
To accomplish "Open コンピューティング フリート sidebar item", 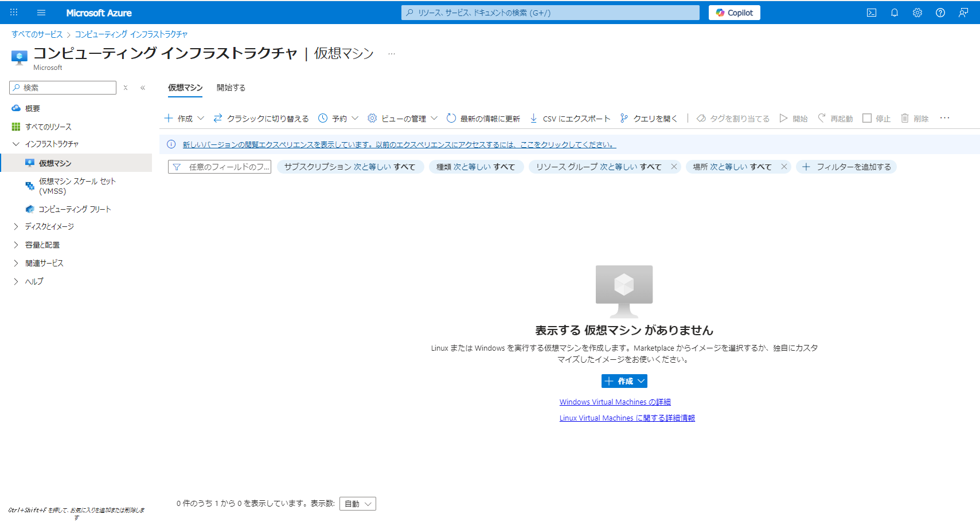I will [x=76, y=209].
